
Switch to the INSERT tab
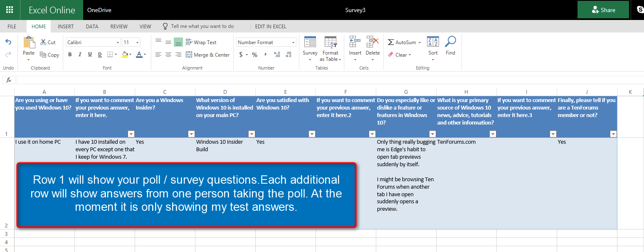pos(66,26)
